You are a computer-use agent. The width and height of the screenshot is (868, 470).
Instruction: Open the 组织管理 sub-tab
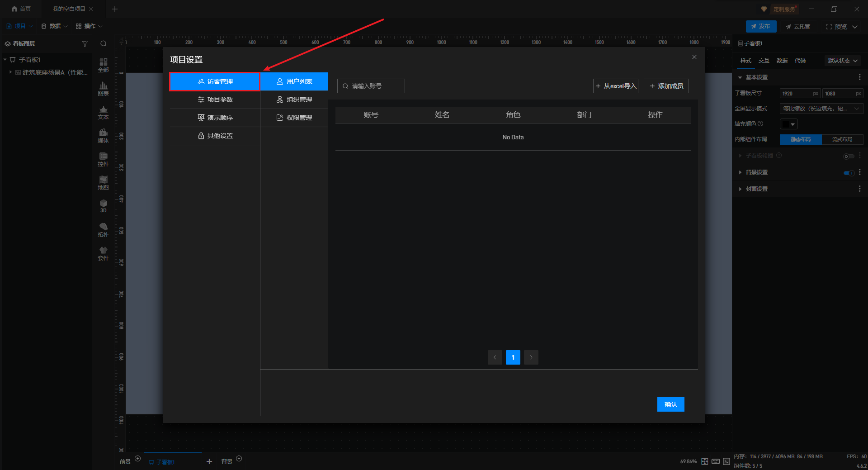click(x=294, y=100)
